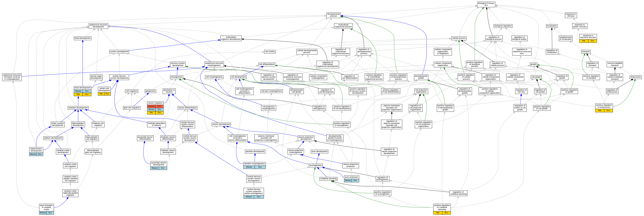The height and width of the screenshot is (216, 644).
Task: Select the spinal cord development node
Action: click(104, 89)
